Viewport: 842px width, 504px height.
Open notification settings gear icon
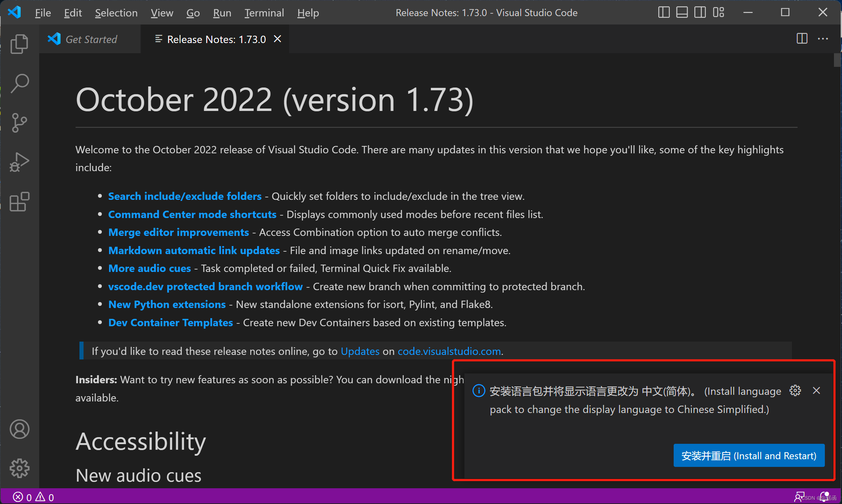click(795, 390)
